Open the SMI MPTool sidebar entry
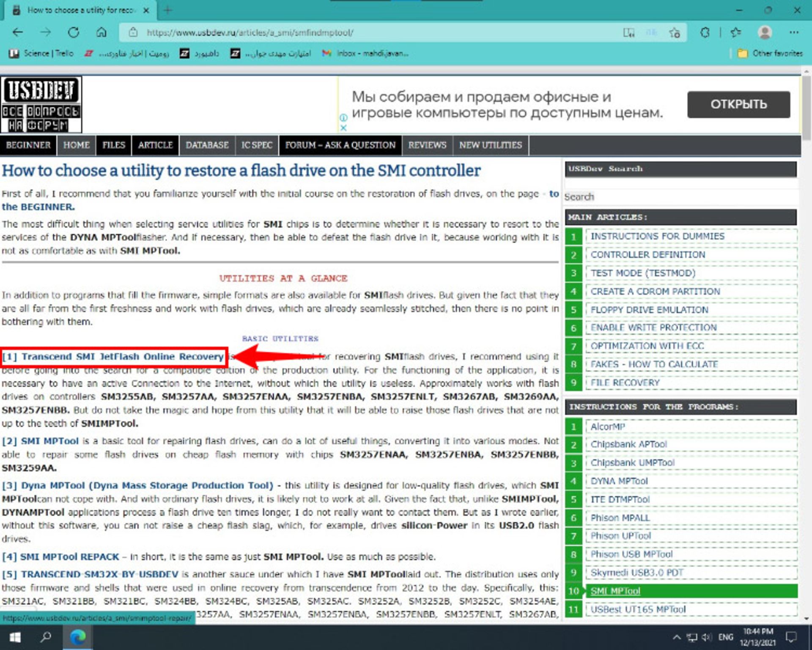 pyautogui.click(x=615, y=591)
